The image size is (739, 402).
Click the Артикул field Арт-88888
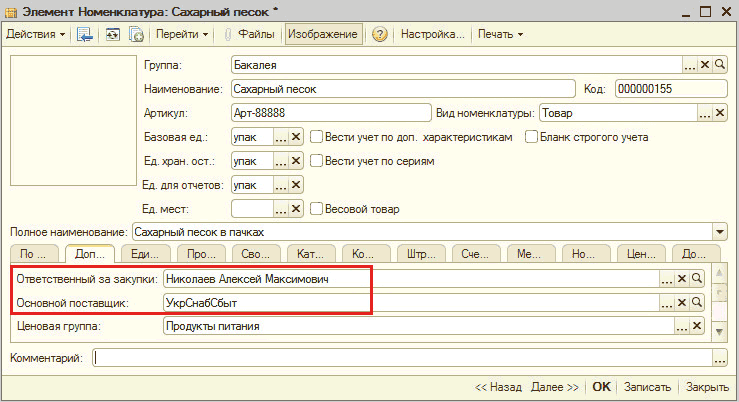click(331, 113)
